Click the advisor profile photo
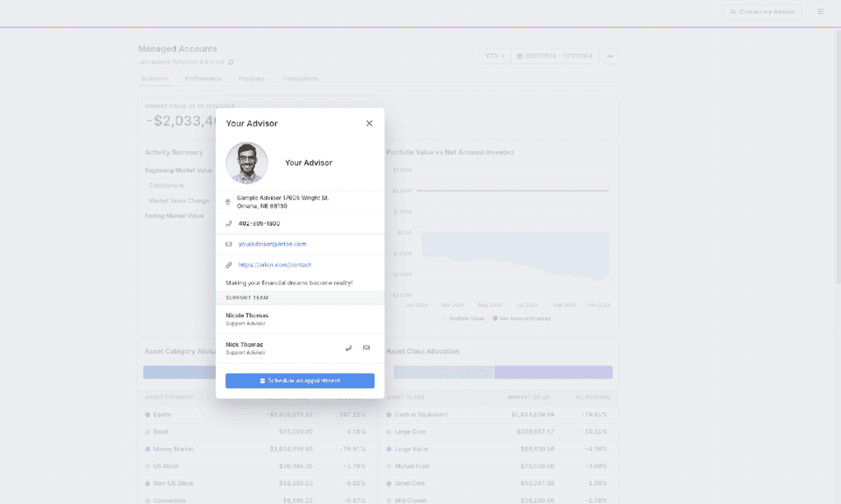Viewport: 841px width, 504px height. pos(246,163)
